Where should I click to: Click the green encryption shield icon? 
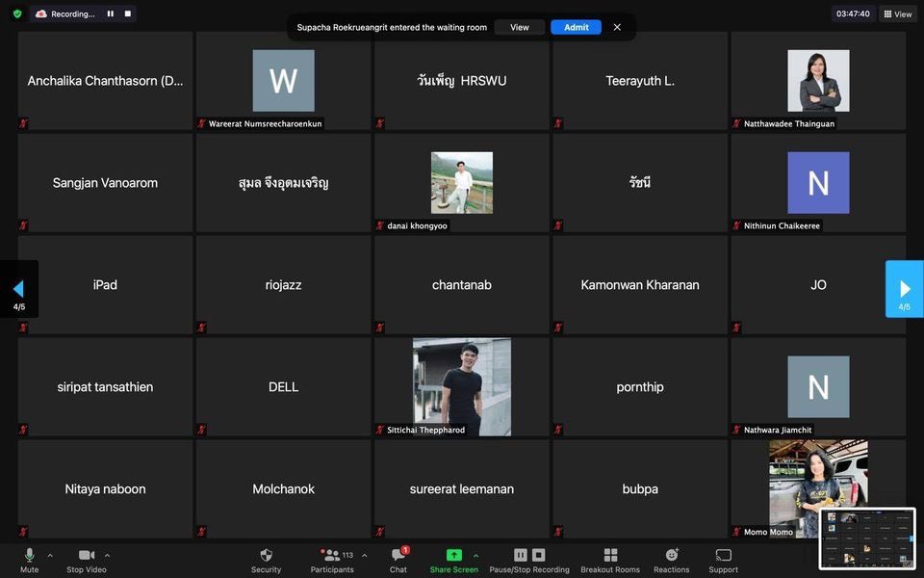tap(17, 13)
